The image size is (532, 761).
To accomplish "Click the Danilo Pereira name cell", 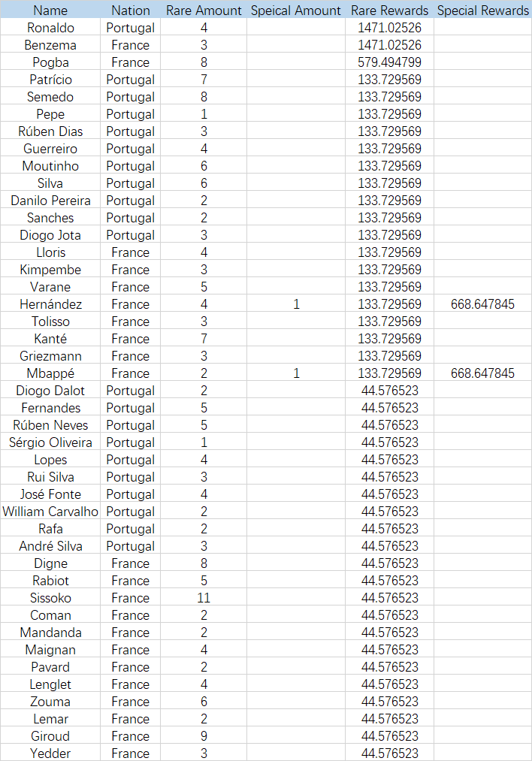I will click(x=50, y=201).
